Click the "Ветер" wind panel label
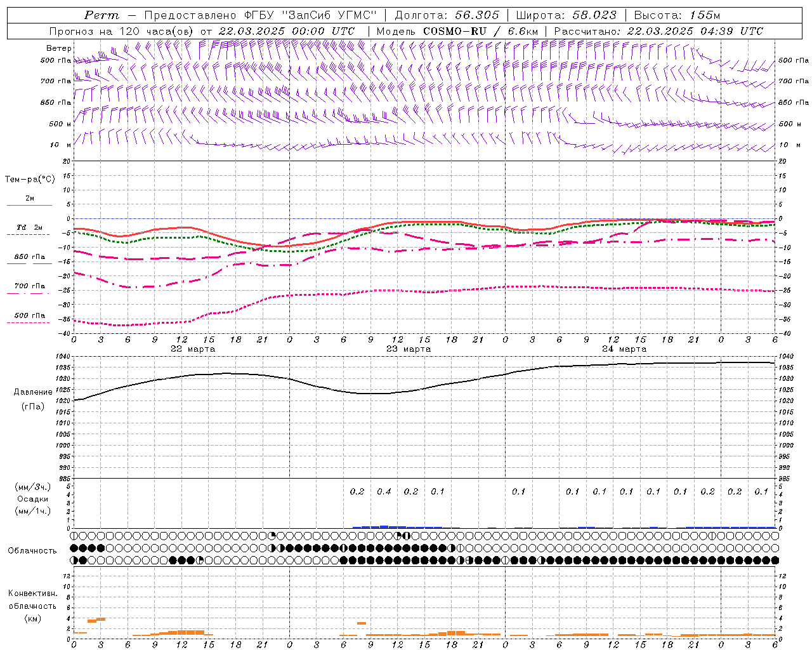Screen dimensions: 812x650 (58, 48)
